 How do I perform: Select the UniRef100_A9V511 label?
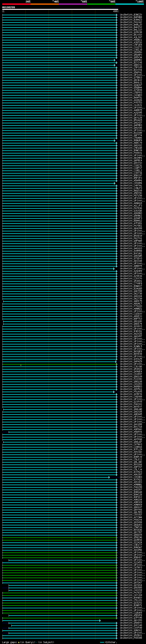tap(131, 389)
